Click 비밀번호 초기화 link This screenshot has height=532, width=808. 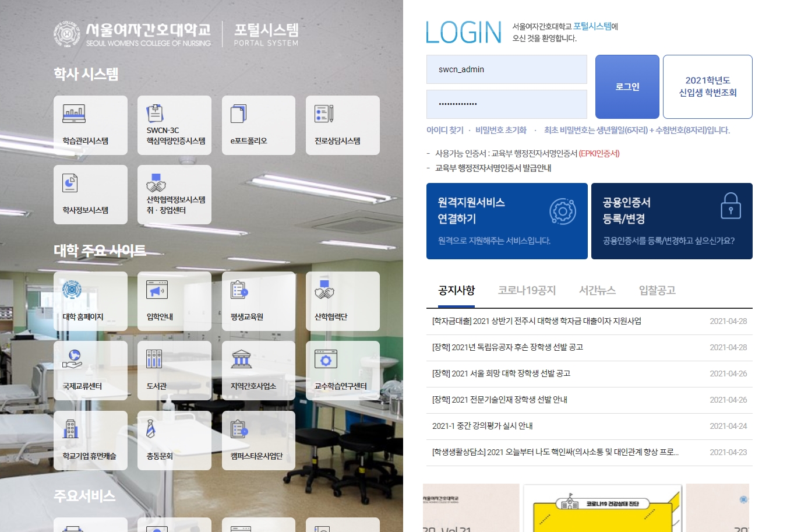pos(501,130)
